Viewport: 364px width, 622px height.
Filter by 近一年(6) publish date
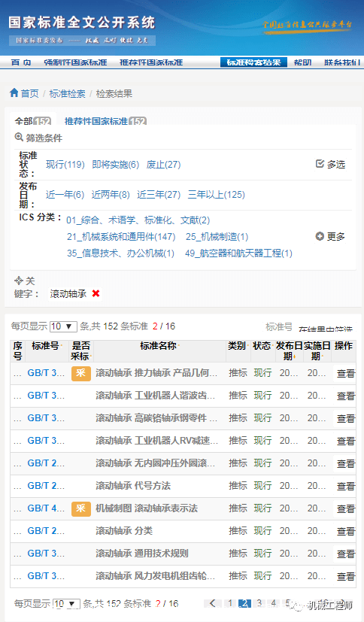(x=65, y=194)
